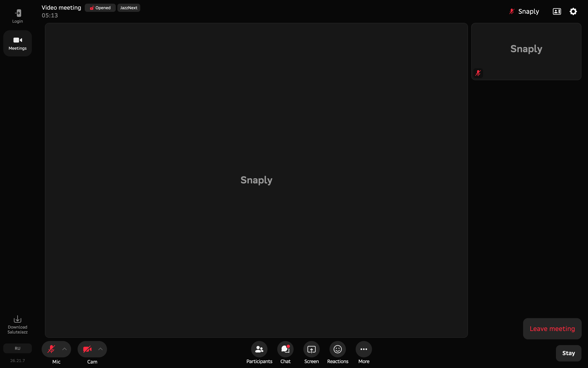The image size is (588, 368).
Task: Open settings with the gear icon
Action: [573, 11]
